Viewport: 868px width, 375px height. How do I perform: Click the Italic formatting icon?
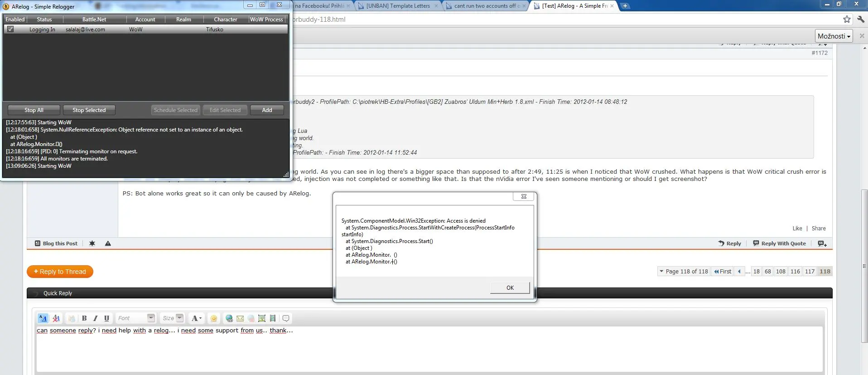tap(95, 318)
